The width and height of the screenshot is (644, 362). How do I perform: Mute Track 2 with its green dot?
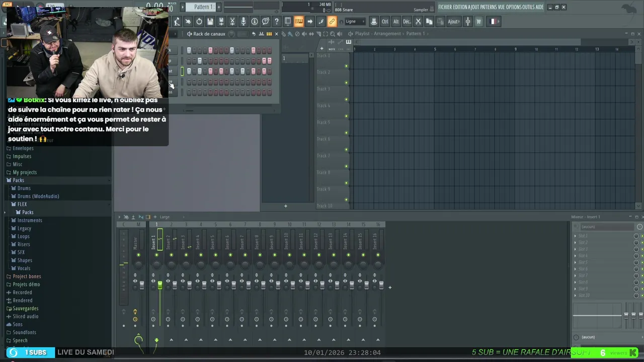pyautogui.click(x=346, y=82)
